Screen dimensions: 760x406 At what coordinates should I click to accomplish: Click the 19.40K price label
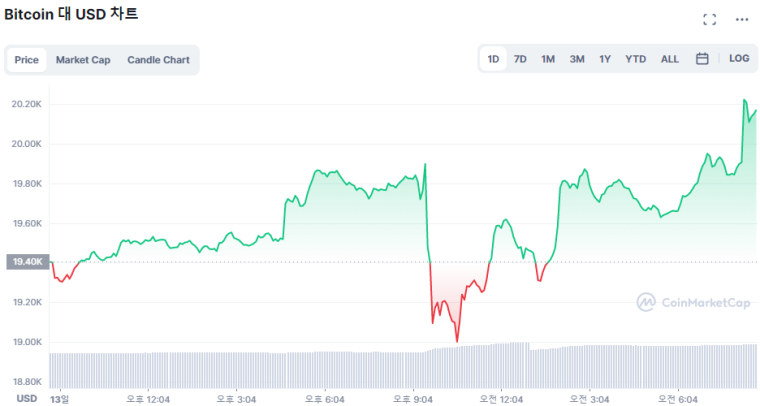(x=26, y=262)
